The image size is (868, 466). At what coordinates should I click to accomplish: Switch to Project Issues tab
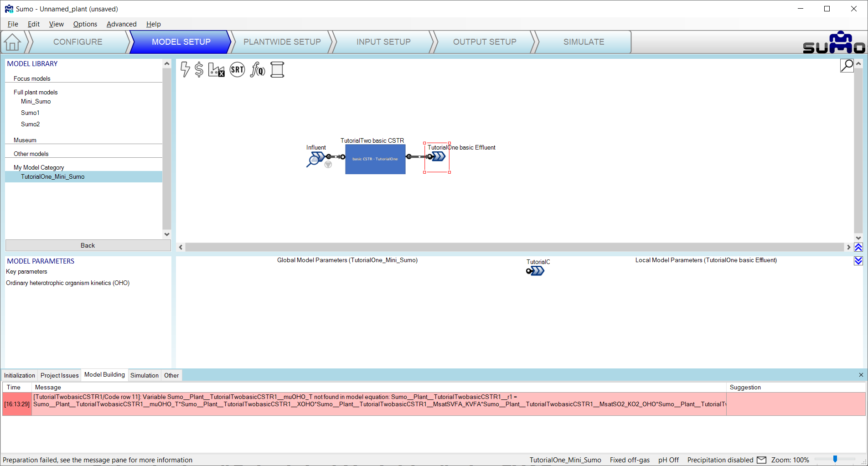59,375
